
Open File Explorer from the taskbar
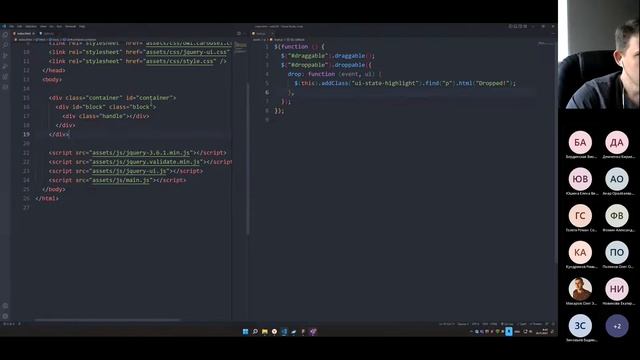coord(264,331)
